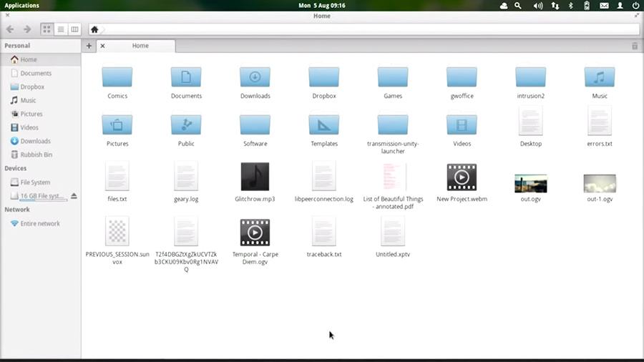Screen dimensions: 644x362
Task: Go back using the back arrow
Action: click(x=10, y=29)
